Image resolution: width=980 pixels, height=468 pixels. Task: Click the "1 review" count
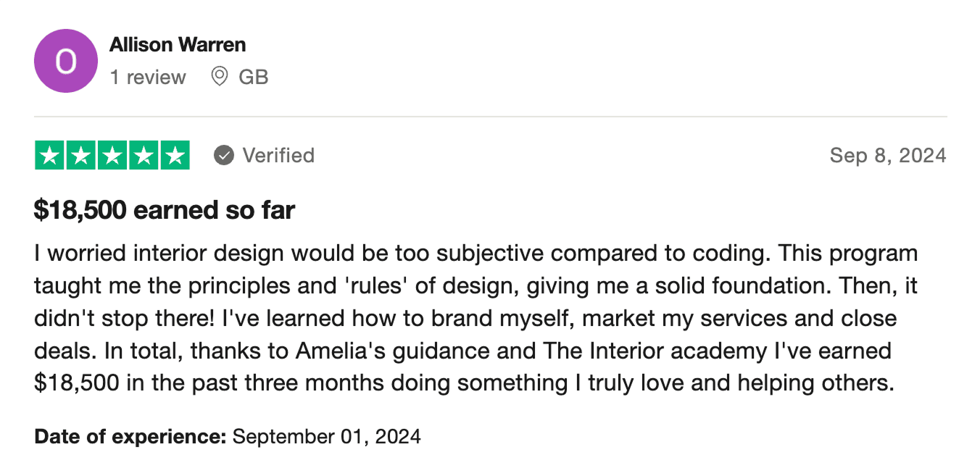pos(148,77)
